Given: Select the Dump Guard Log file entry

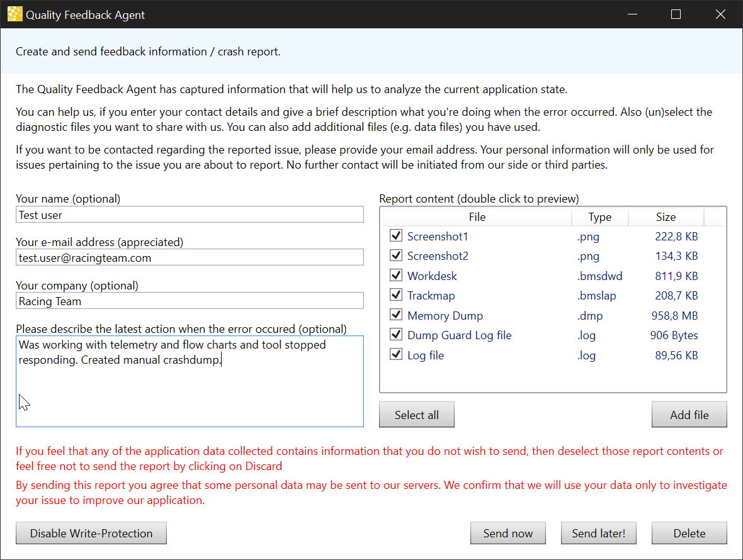Looking at the screenshot, I should click(x=459, y=335).
